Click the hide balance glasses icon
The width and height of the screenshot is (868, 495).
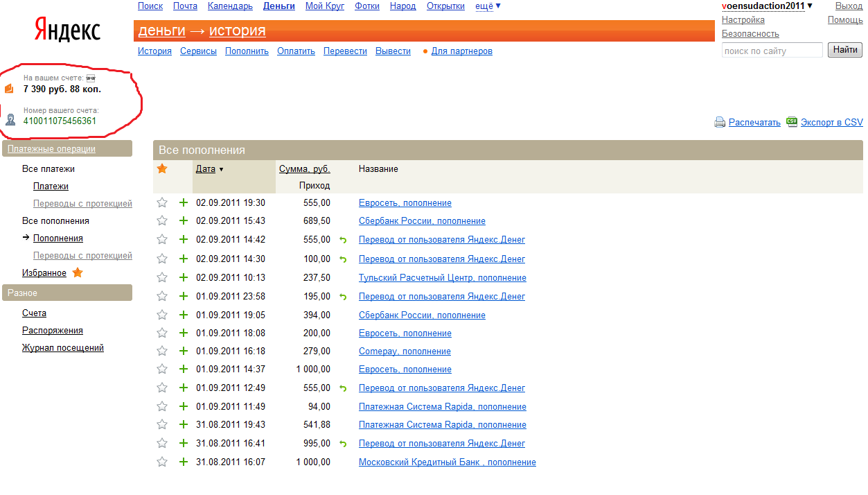pos(90,78)
